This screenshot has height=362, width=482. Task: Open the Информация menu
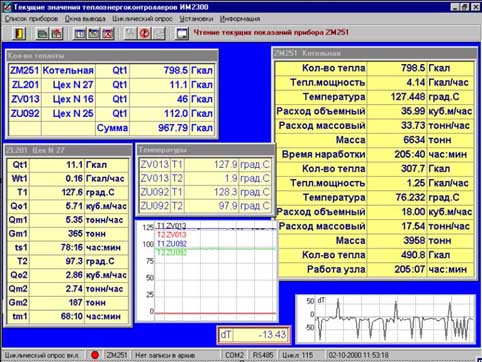coord(240,19)
